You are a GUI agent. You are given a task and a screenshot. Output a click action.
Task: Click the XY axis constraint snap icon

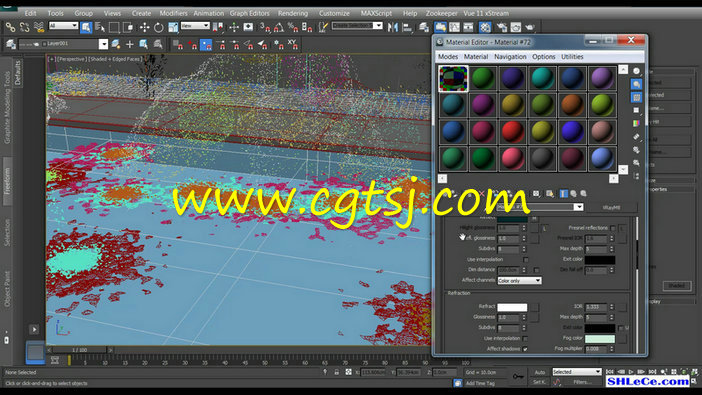point(292,44)
